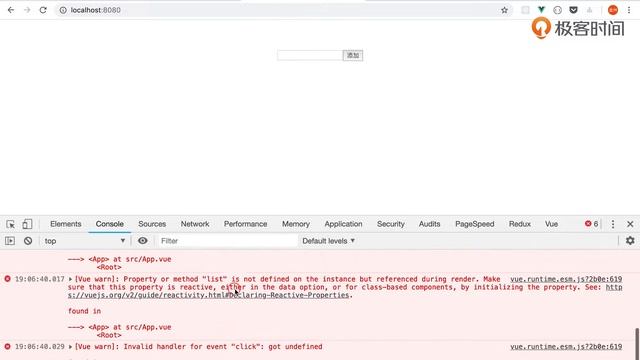Click the 添加 button on the page
640x360 pixels.
pos(353,56)
